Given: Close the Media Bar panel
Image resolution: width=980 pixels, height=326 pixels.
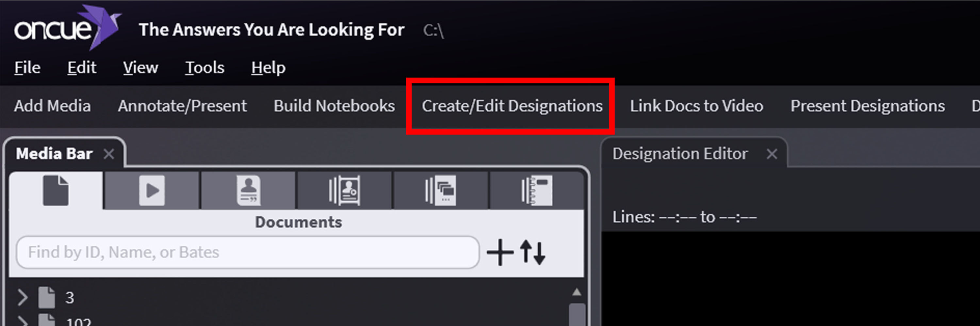Looking at the screenshot, I should 109,154.
